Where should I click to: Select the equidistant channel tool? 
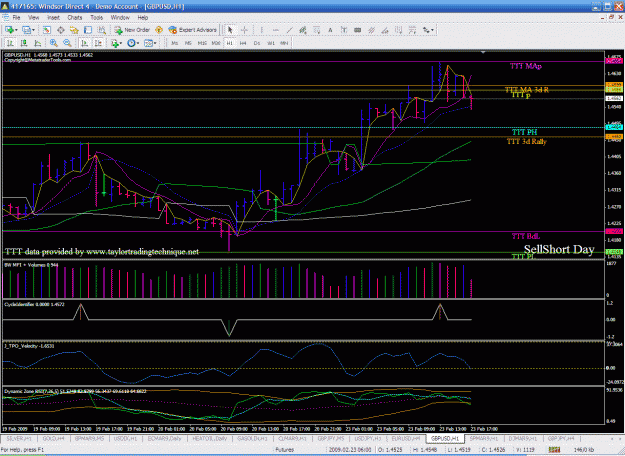pyautogui.click(x=303, y=30)
